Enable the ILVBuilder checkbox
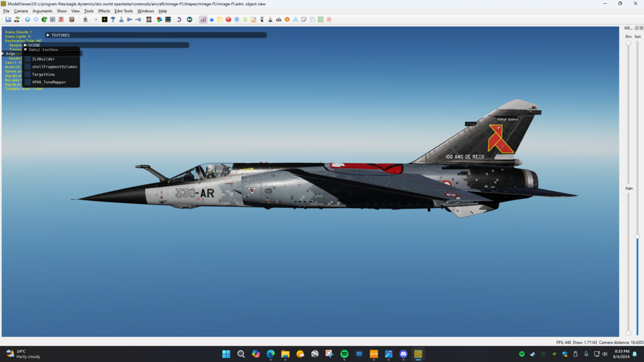 (x=28, y=59)
